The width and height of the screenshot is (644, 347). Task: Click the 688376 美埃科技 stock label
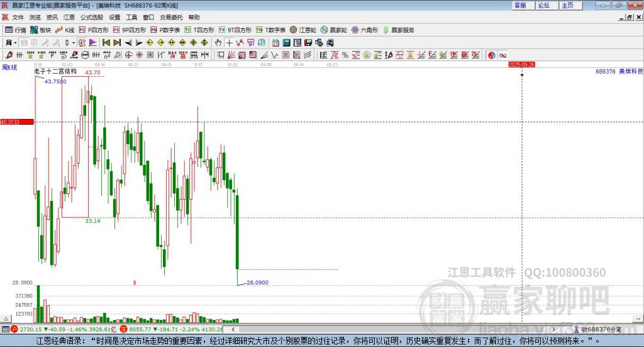coord(619,72)
